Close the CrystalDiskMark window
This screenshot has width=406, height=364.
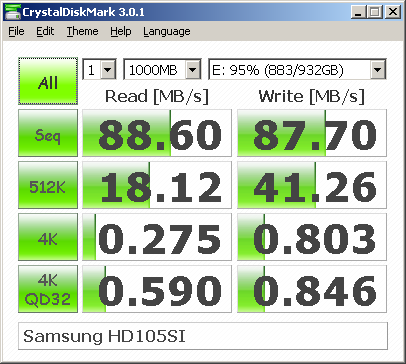click(393, 12)
